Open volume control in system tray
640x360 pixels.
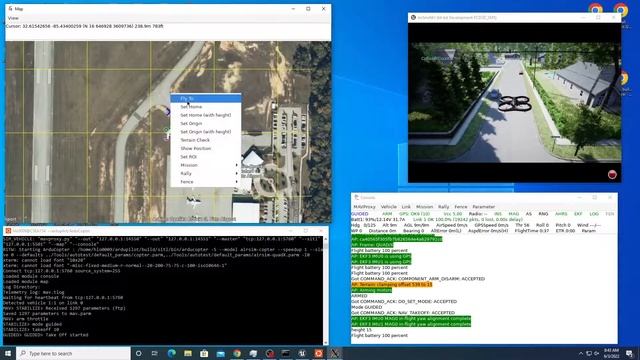tap(597, 353)
